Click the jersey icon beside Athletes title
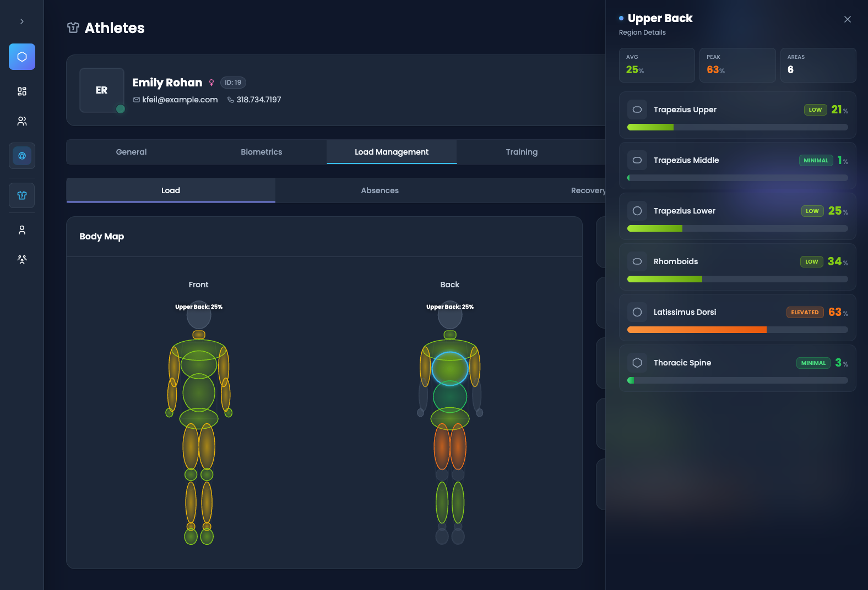The width and height of the screenshot is (868, 590). click(x=73, y=28)
